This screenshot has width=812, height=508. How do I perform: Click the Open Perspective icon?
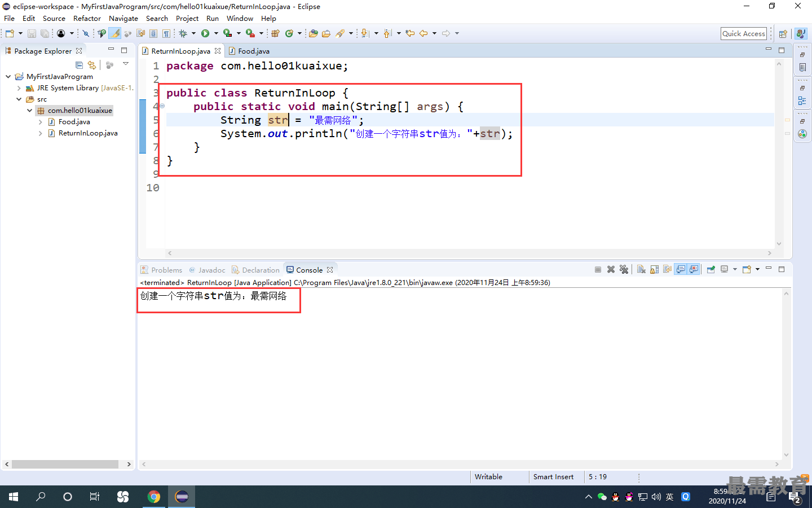click(x=783, y=33)
